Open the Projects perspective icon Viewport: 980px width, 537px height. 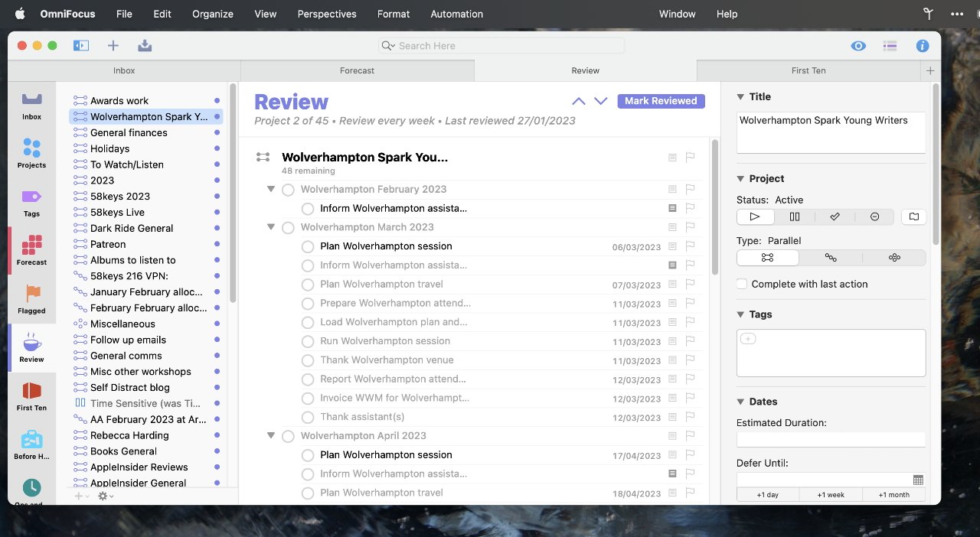31,152
